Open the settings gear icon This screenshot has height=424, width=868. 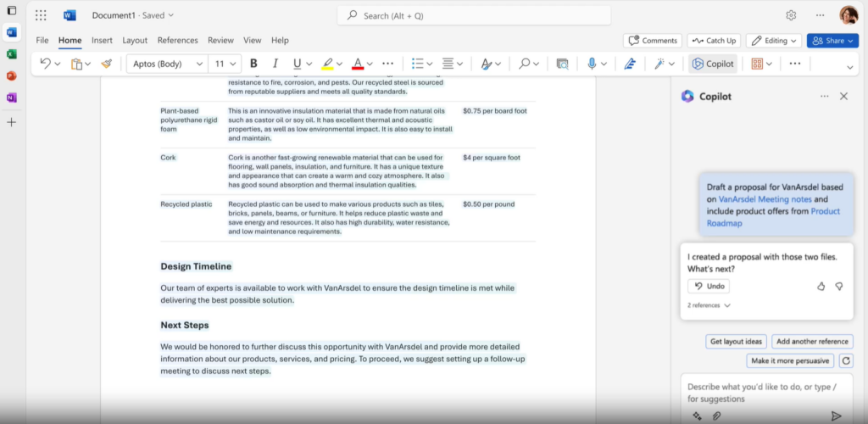[791, 15]
